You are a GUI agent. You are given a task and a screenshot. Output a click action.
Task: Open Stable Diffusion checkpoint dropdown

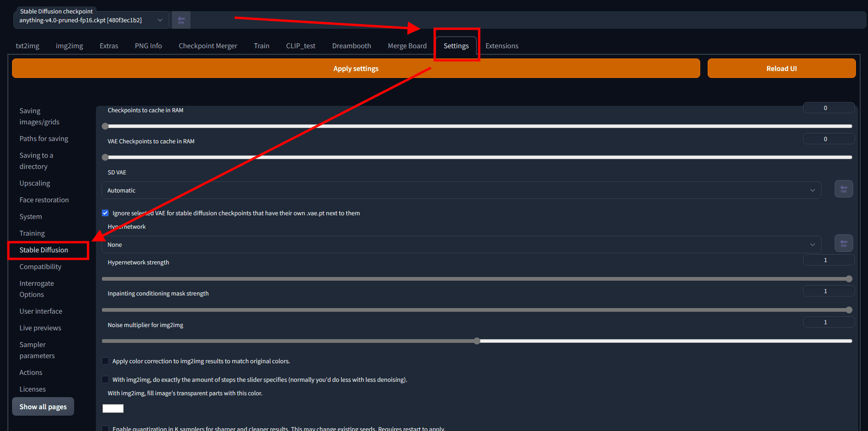pyautogui.click(x=91, y=20)
